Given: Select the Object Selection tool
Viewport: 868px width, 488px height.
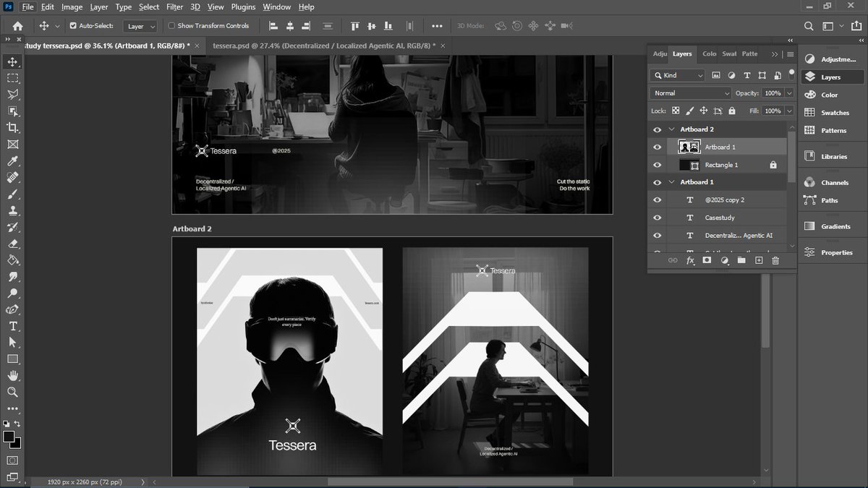Looking at the screenshot, I should pos(12,111).
